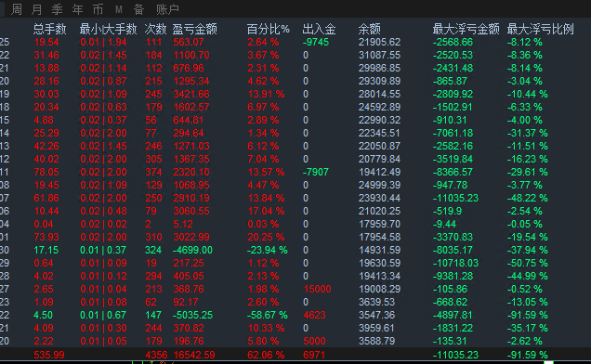Select the lots value 78.05
The width and height of the screenshot is (591, 364).
point(46,172)
